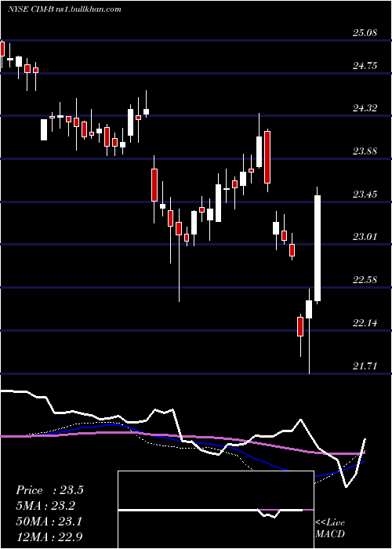This screenshot has height=549, width=392.
Task: Select the 24.32 price axis label
Action: (365, 108)
